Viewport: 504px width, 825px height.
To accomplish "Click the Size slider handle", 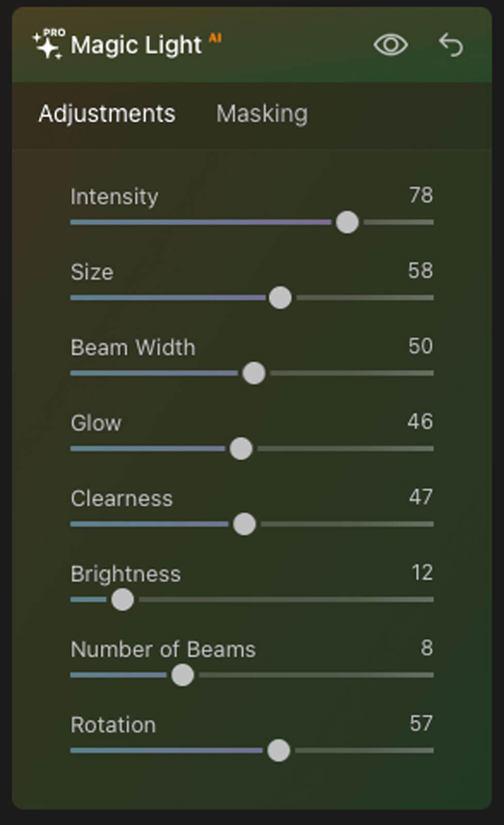I will pos(280,298).
